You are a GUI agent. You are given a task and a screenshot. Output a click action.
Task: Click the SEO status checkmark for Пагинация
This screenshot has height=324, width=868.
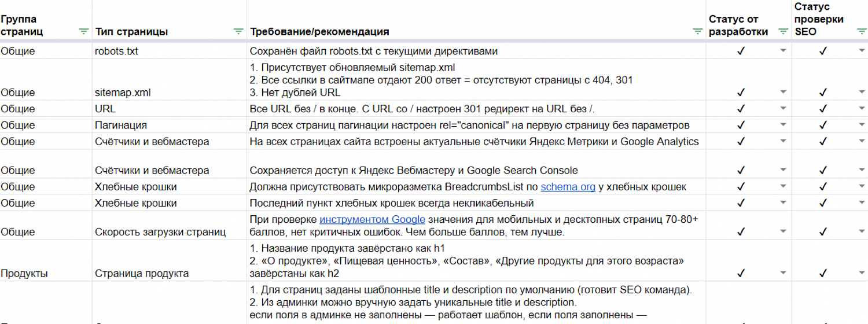coord(823,126)
